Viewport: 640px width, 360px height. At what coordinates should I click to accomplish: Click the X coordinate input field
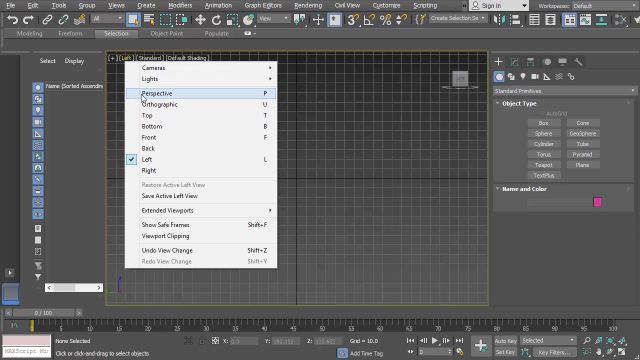pos(244,341)
